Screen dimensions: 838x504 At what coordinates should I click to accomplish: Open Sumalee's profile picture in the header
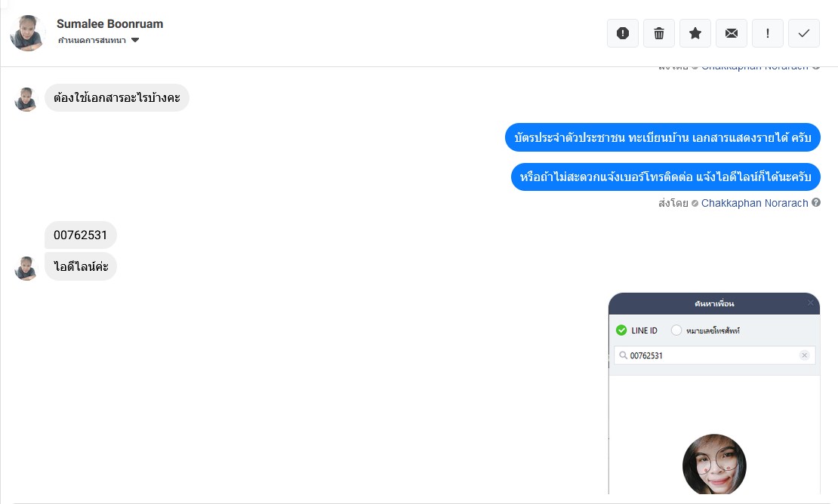pos(28,33)
